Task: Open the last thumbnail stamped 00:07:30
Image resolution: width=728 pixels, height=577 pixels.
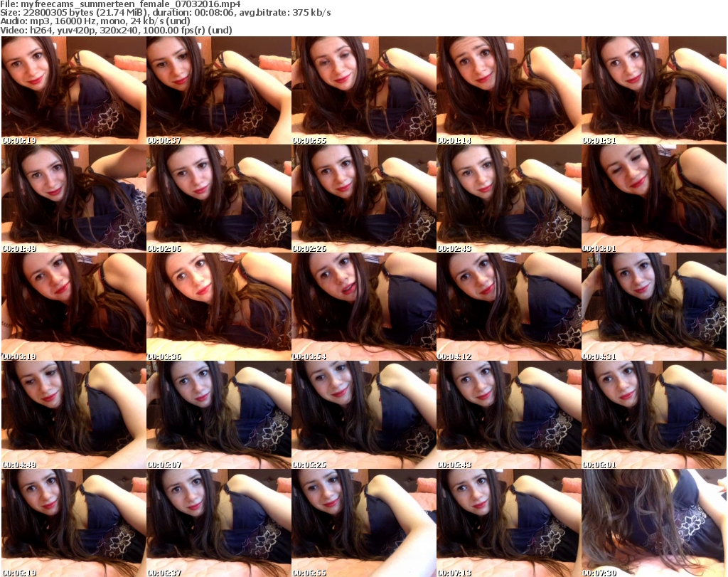Action: pyautogui.click(x=654, y=523)
